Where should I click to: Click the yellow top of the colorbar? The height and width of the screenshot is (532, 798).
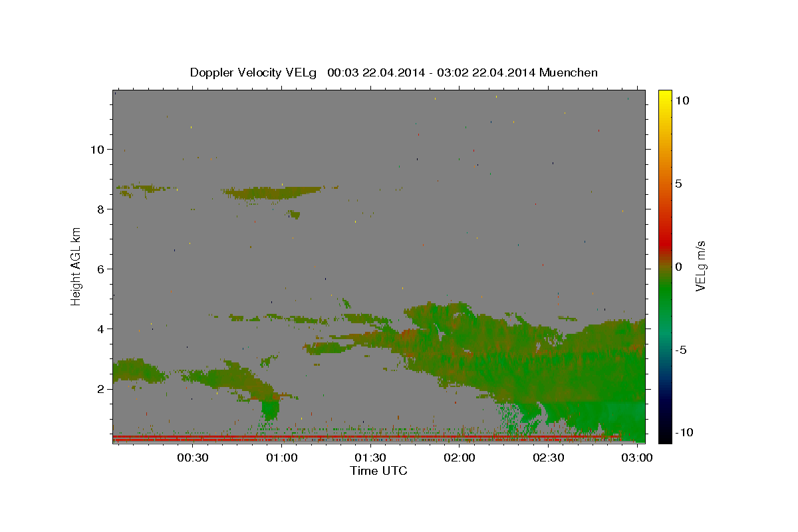[x=665, y=96]
